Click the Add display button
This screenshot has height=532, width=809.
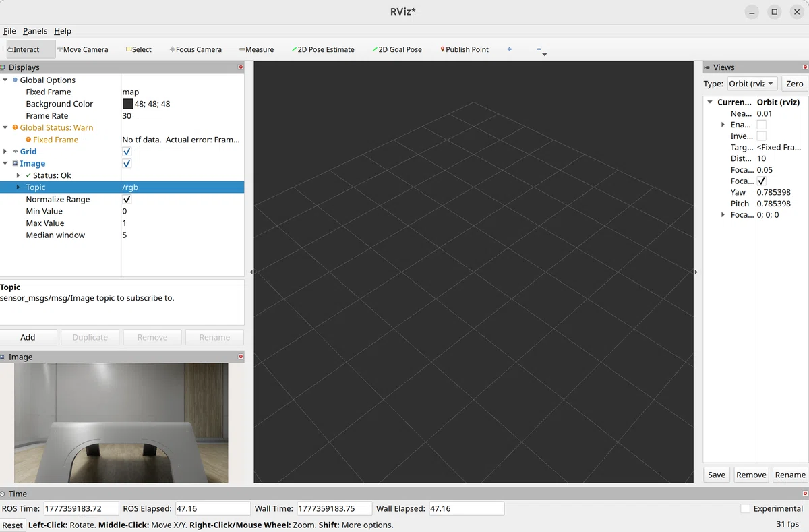[x=28, y=337]
